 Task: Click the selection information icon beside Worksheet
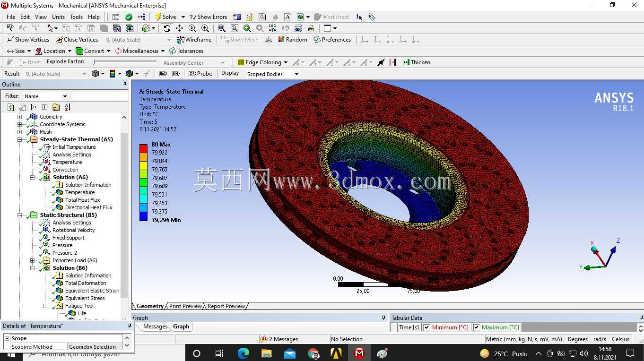[x=359, y=17]
